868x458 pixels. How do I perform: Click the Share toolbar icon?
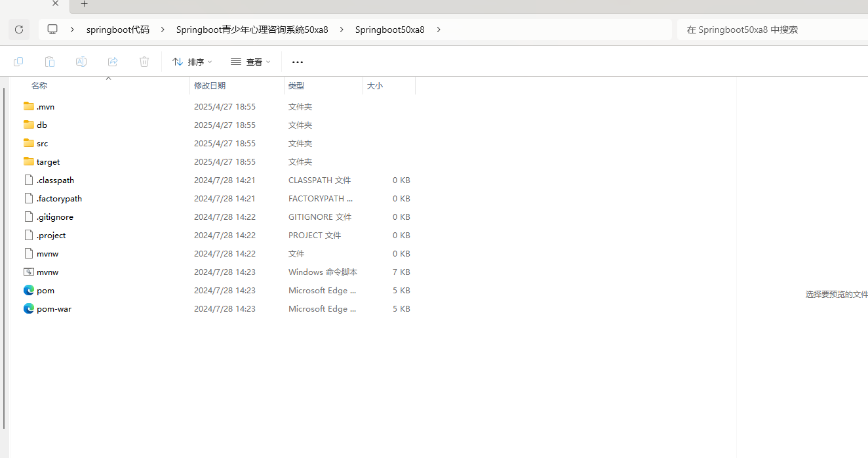(113, 62)
